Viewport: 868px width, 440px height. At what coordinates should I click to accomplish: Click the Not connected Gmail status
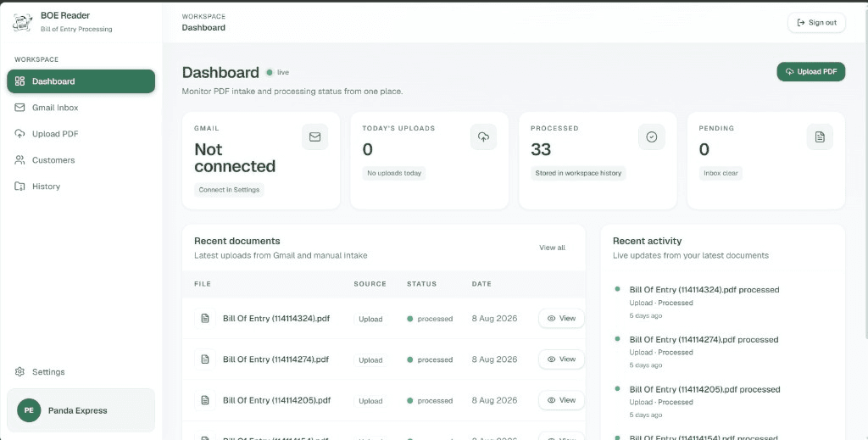(x=235, y=158)
